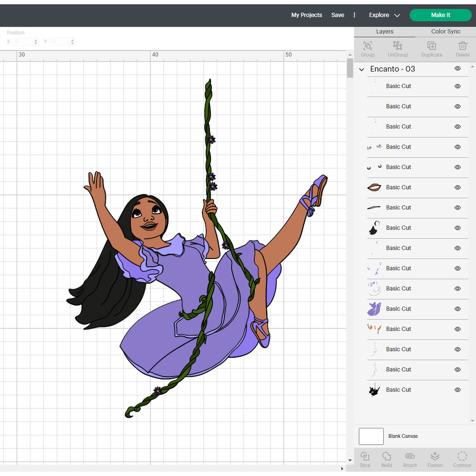Image resolution: width=476 pixels, height=476 pixels.
Task: Toggle visibility of the Encanto - 03 group
Action: pyautogui.click(x=457, y=69)
